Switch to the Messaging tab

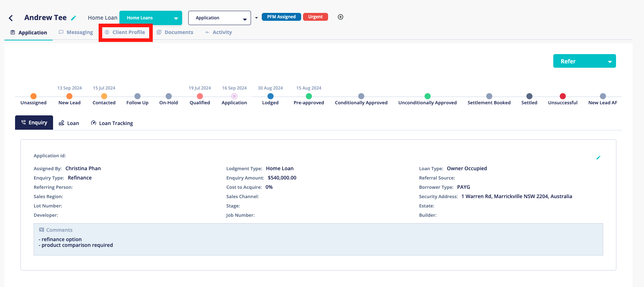click(76, 32)
